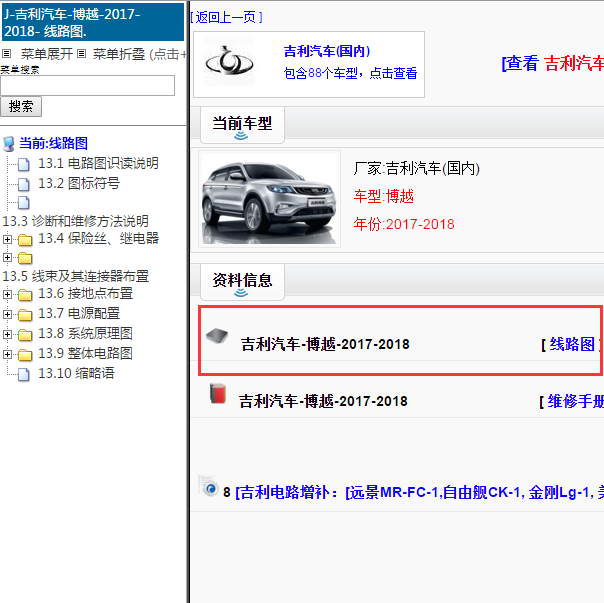604x603 pixels.
Task: Click the page icon above 13.3 诊断和维修方法说明
Action: (24, 203)
